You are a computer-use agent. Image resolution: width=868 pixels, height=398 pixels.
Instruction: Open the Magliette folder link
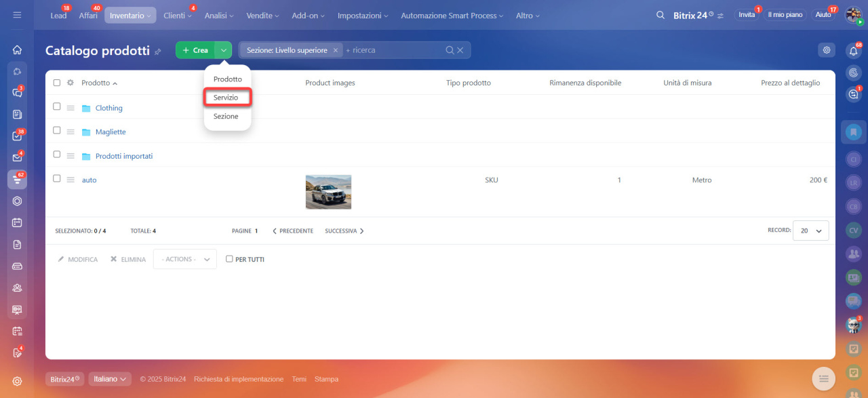pyautogui.click(x=111, y=132)
